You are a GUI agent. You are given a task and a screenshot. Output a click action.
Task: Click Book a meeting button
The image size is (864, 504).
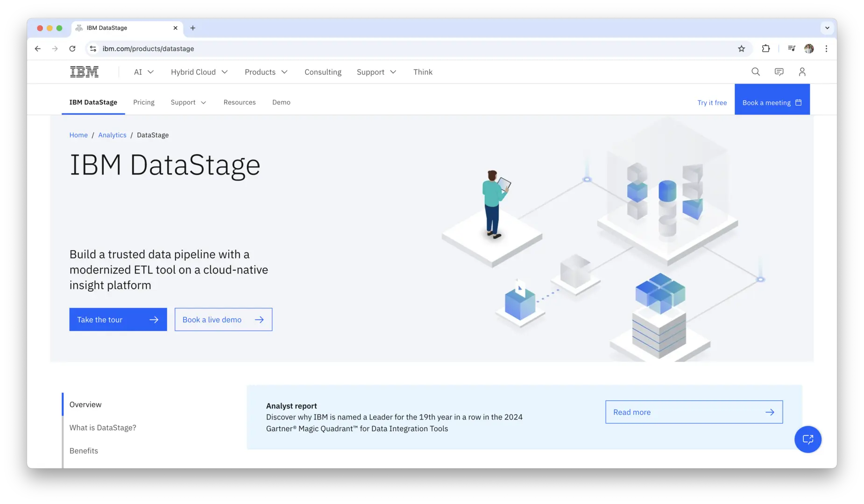[x=772, y=99]
